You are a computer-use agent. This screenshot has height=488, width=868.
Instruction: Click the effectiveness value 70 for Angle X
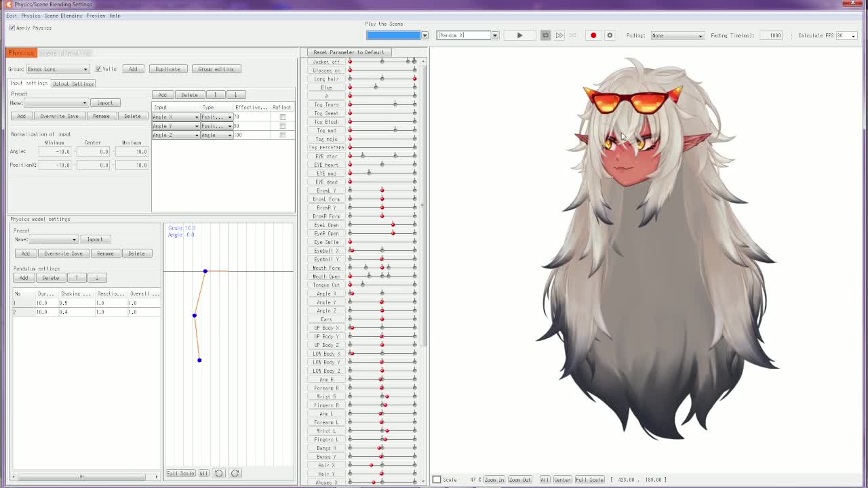[x=253, y=117]
